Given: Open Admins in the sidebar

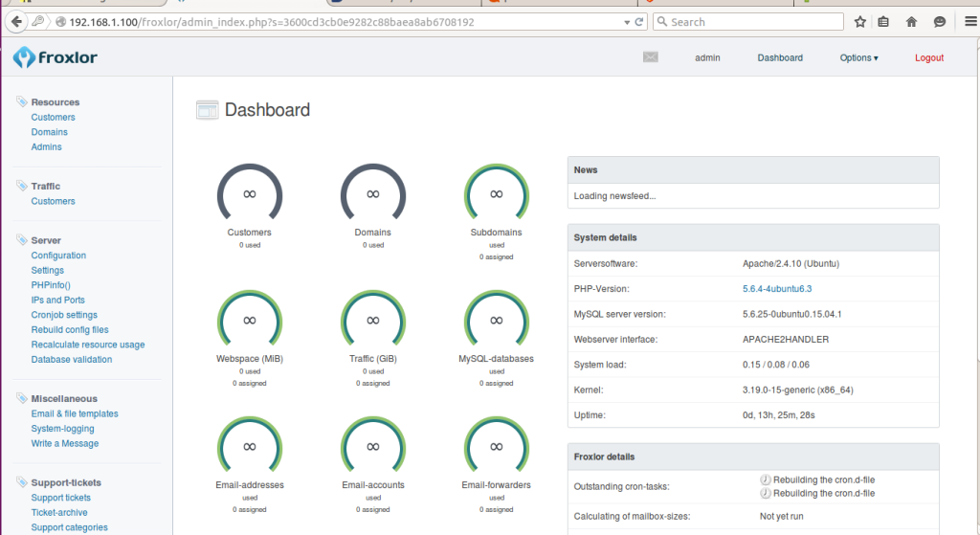Looking at the screenshot, I should 46,146.
